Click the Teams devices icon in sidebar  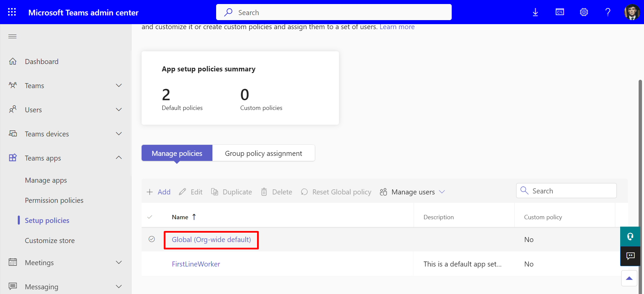(x=13, y=134)
